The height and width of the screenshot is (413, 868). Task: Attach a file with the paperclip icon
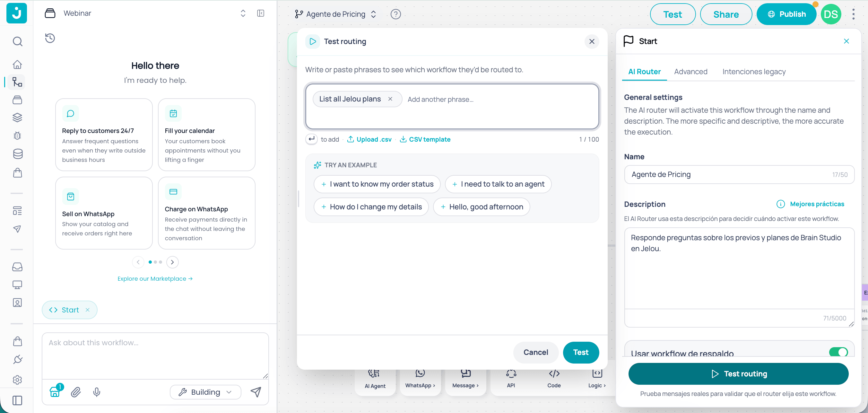(76, 392)
